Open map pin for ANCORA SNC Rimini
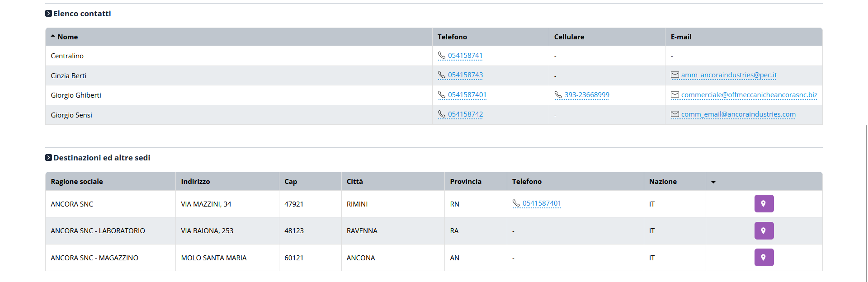 pyautogui.click(x=764, y=204)
